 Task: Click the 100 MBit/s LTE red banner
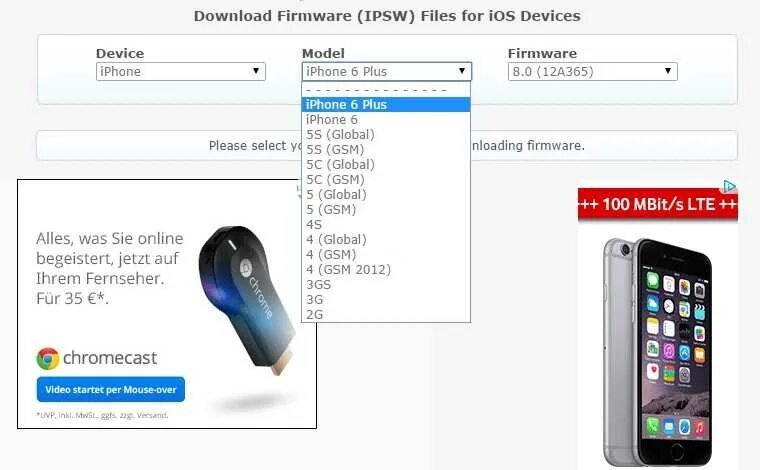coord(658,204)
